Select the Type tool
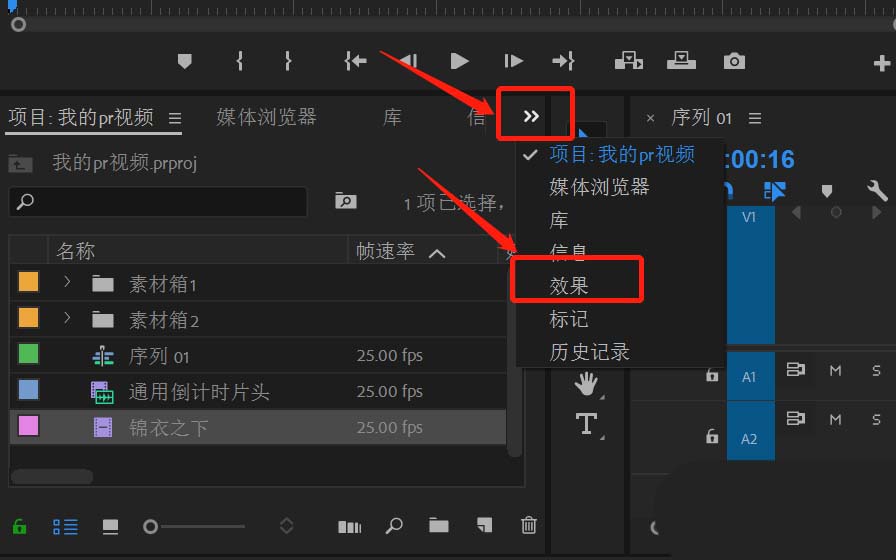This screenshot has height=560, width=896. (587, 423)
